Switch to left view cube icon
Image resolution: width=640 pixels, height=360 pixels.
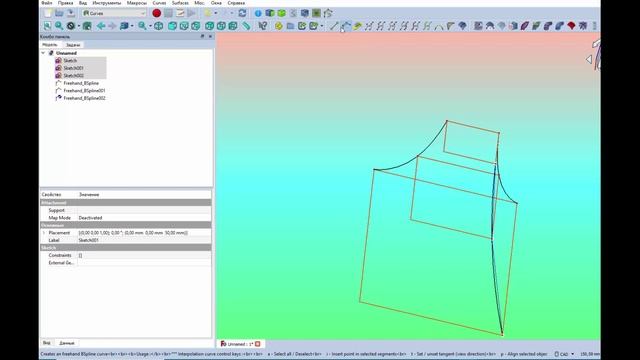[233, 26]
